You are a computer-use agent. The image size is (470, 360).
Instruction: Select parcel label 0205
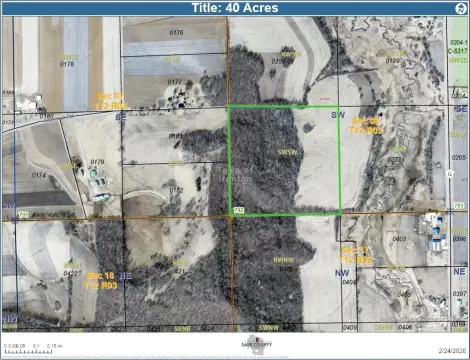(x=459, y=157)
